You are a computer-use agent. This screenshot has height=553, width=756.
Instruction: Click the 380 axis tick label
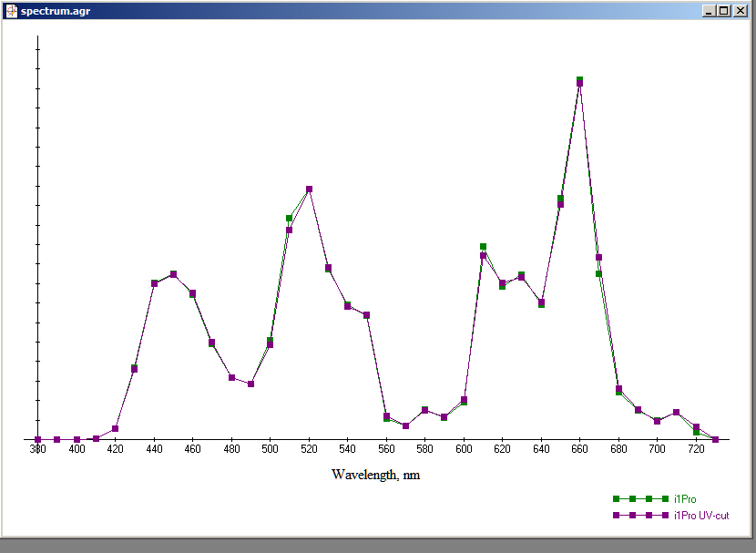37,449
